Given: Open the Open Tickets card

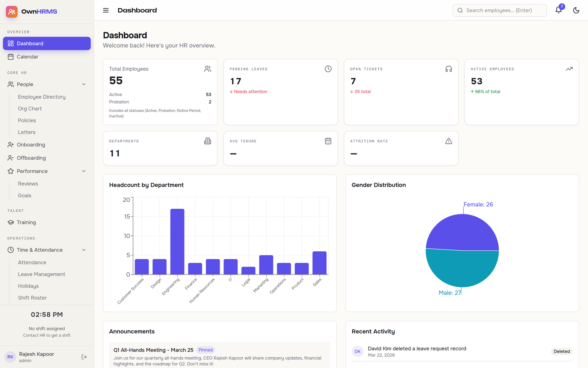Looking at the screenshot, I should pyautogui.click(x=401, y=92).
